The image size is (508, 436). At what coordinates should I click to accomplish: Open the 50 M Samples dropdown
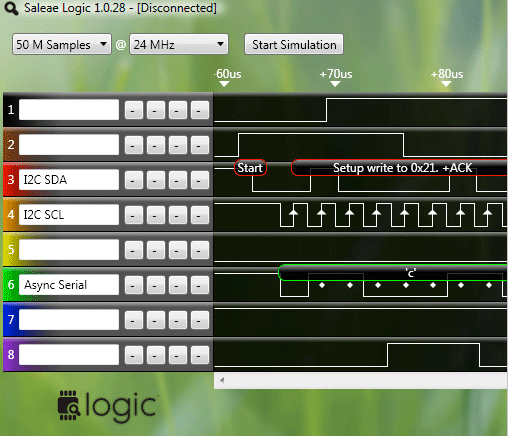click(62, 44)
